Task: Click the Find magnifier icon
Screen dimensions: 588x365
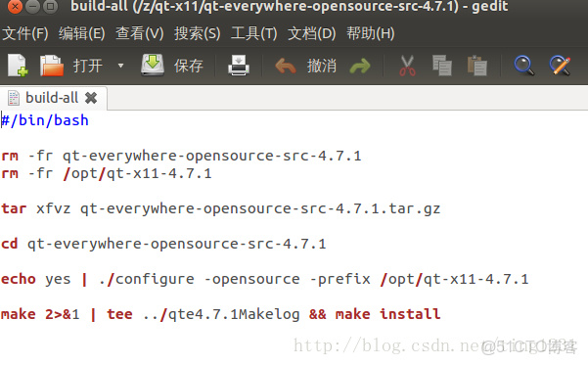Action: pyautogui.click(x=523, y=66)
